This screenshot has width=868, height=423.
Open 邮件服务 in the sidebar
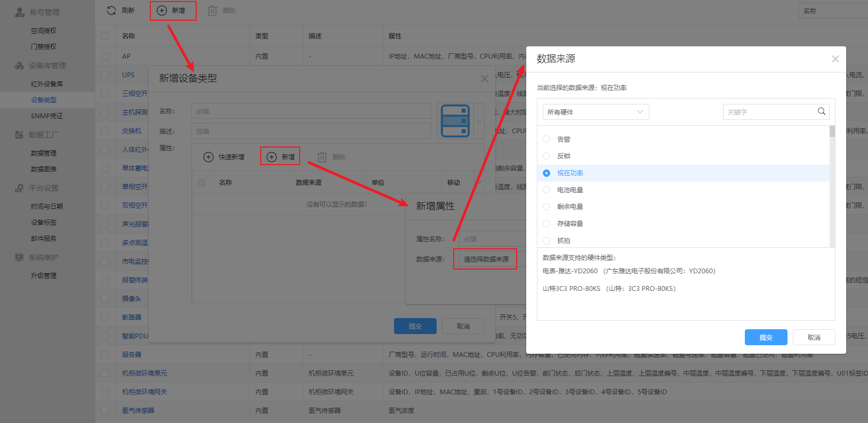(x=44, y=239)
